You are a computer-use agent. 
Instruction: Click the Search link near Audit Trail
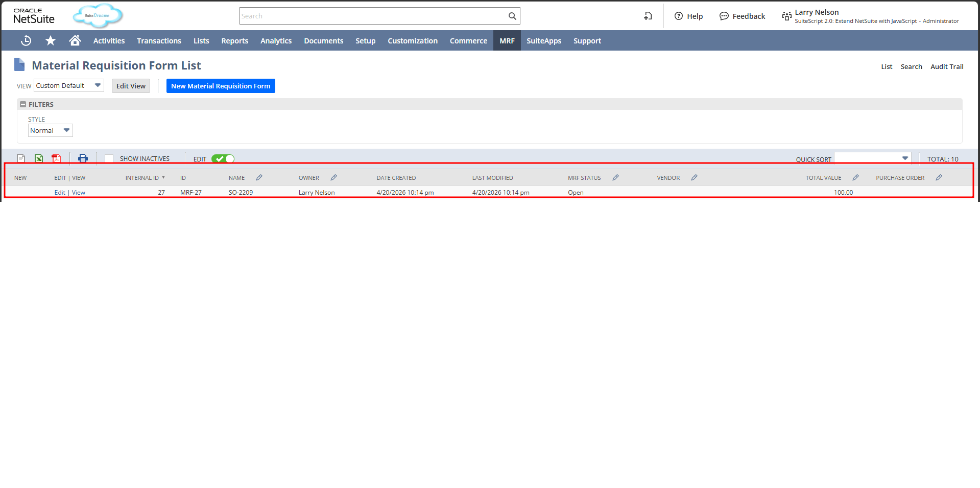(x=911, y=66)
